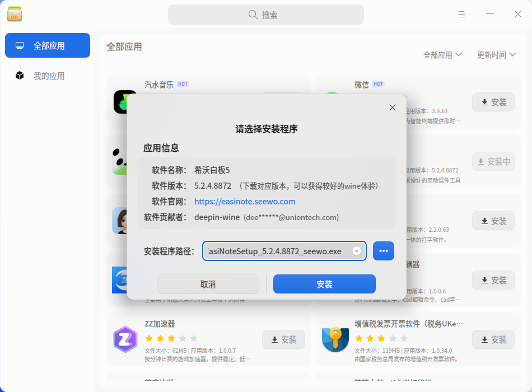Click the 微信 app title

point(362,85)
